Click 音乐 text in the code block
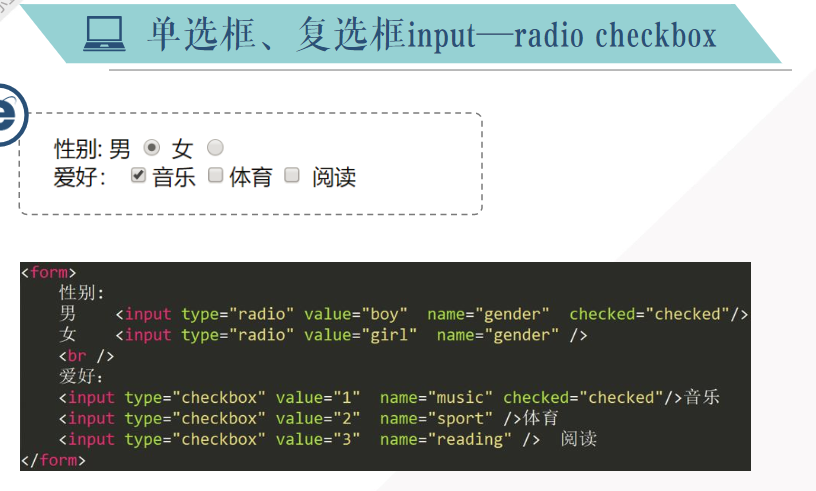This screenshot has width=816, height=491. (702, 397)
